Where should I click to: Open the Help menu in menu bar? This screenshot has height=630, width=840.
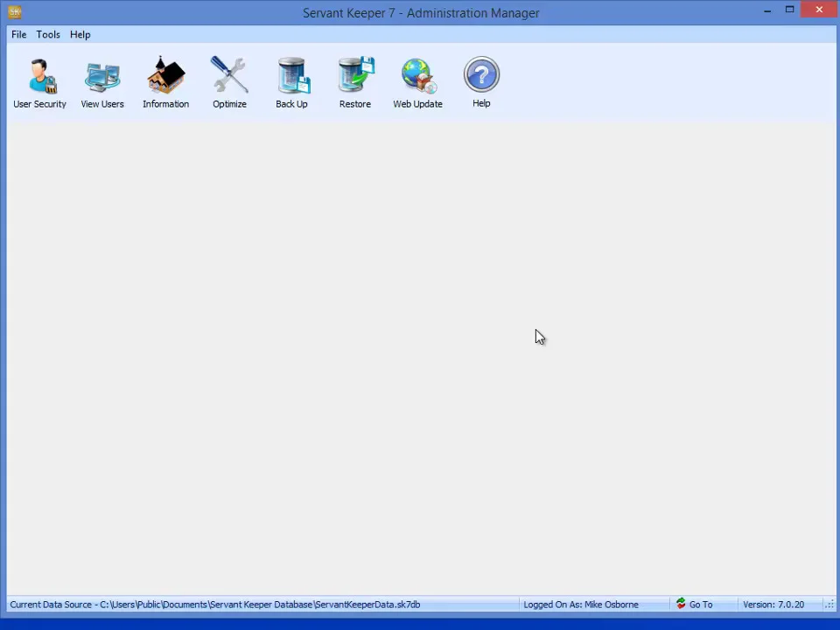tap(80, 34)
